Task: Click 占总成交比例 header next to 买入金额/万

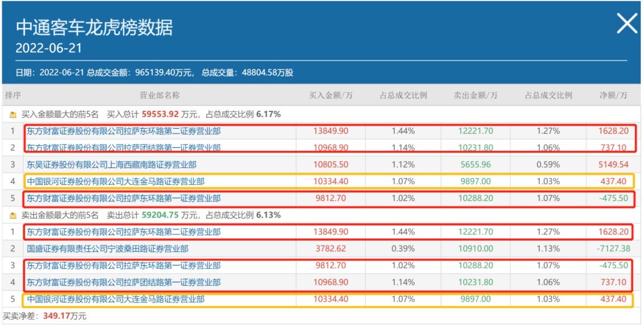Action: pyautogui.click(x=403, y=95)
